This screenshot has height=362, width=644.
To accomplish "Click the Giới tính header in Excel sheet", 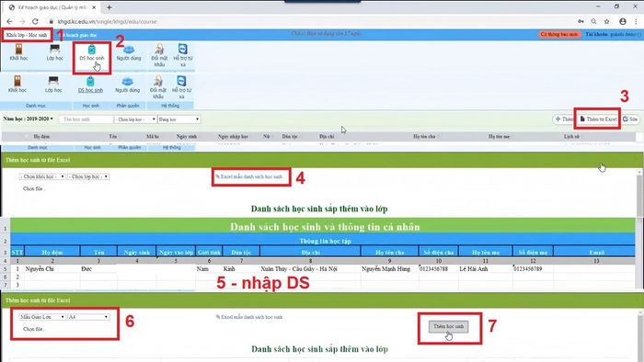I will [209, 252].
